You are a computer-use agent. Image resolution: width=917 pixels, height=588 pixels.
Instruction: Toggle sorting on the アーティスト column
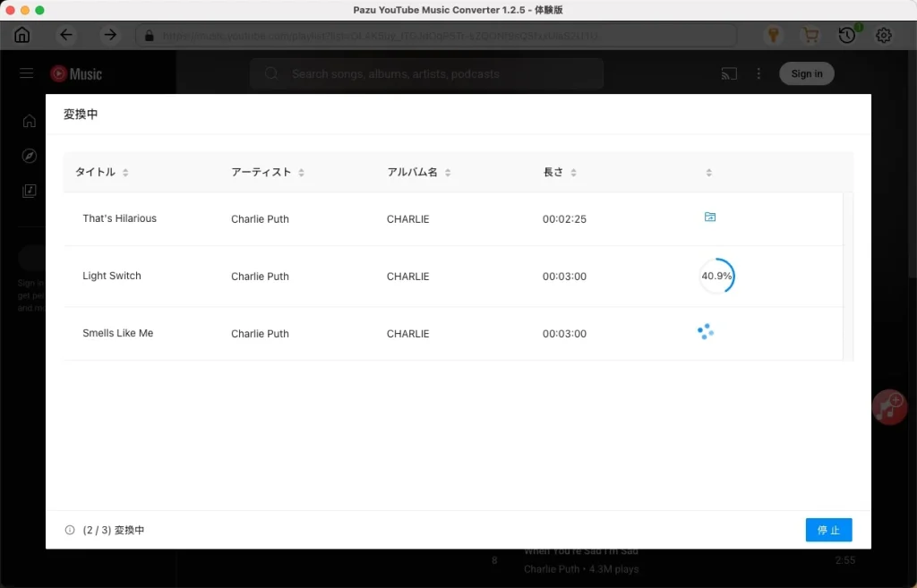[302, 172]
